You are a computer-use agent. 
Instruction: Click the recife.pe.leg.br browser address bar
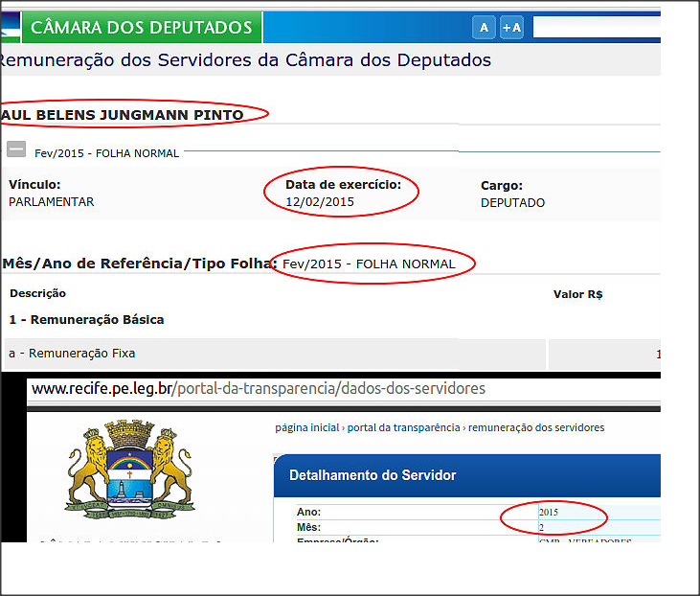point(259,389)
